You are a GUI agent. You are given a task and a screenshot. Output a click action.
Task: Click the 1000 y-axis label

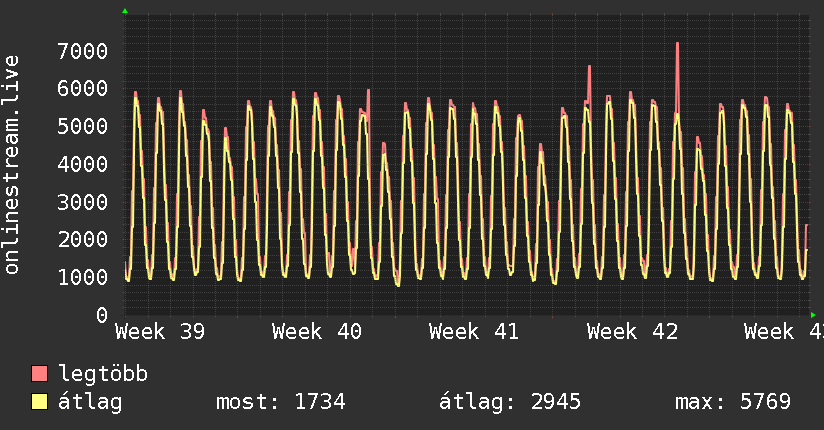83,278
